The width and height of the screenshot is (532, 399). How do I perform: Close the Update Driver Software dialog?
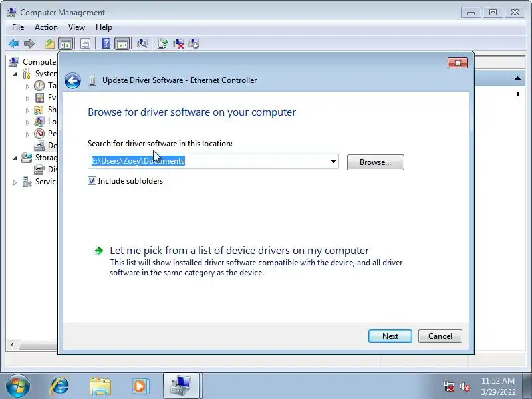(x=458, y=63)
